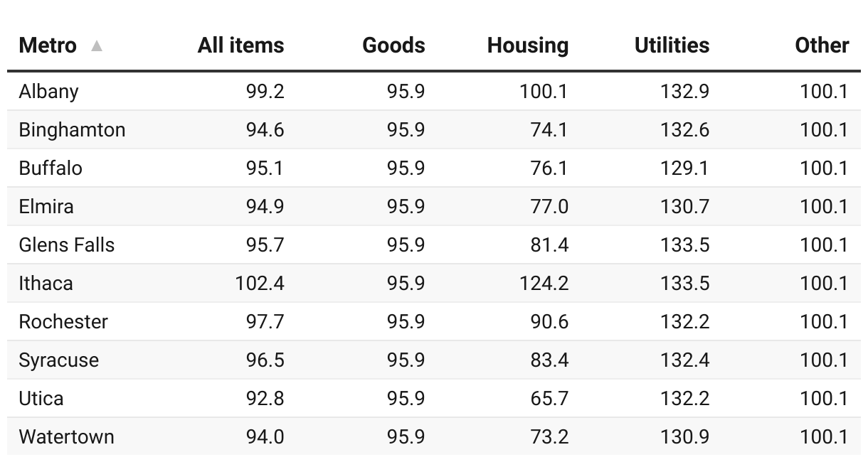Click the Glens Falls metro cell
Screen dimensions: 868x462
click(x=67, y=245)
